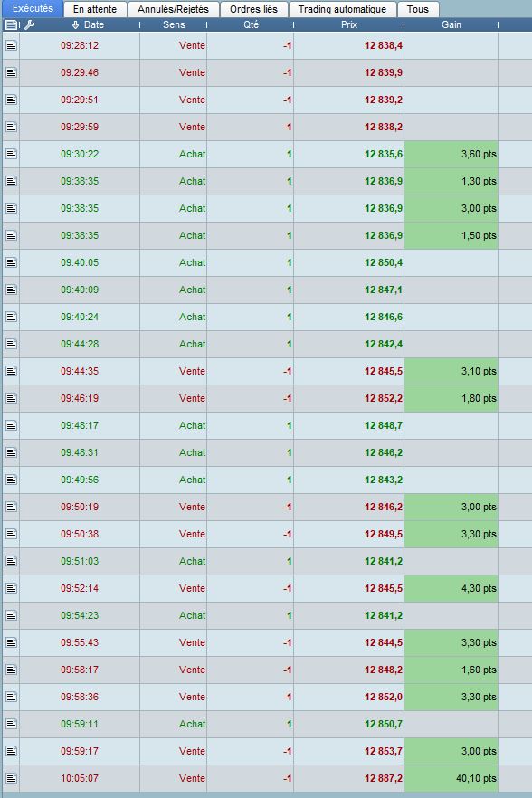Open the Annulés/Rejetés tab

tap(173, 9)
